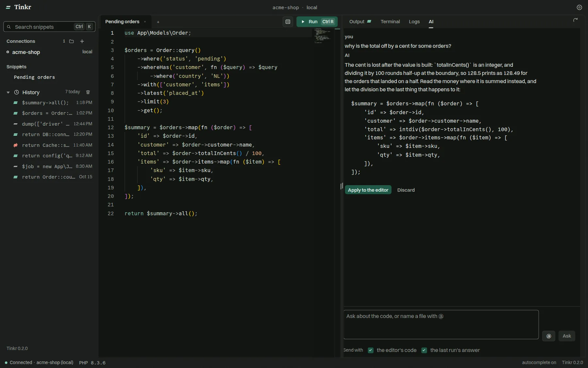Click the icon beside dump(['driver' history entry
This screenshot has width=588, height=368.
pyautogui.click(x=15, y=124)
